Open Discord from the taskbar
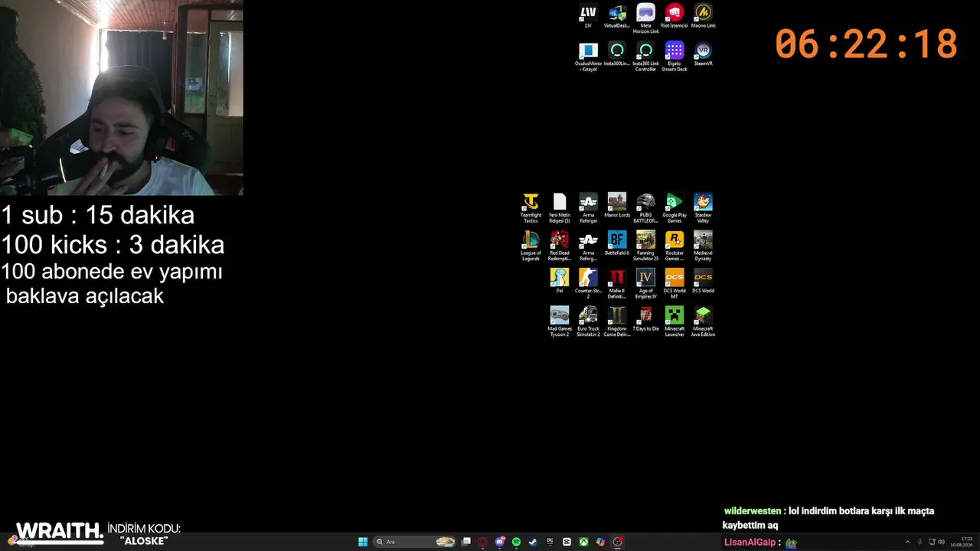 tap(500, 542)
